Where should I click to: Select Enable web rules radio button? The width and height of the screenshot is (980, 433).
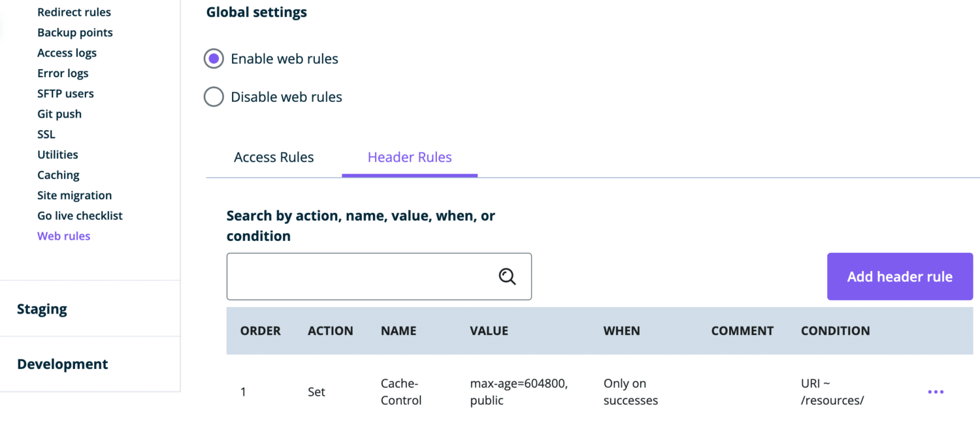click(214, 59)
